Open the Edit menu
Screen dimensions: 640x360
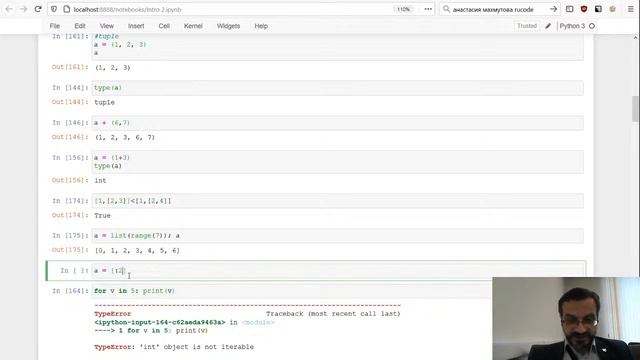(80, 26)
